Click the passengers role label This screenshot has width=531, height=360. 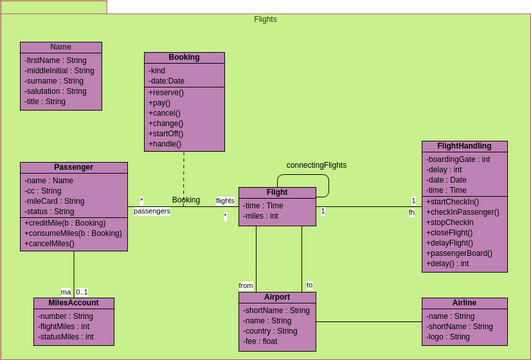click(152, 211)
